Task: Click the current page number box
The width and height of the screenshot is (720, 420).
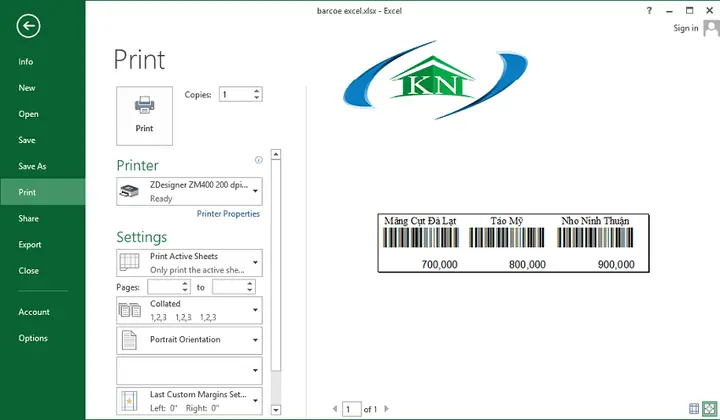Action: pos(351,409)
